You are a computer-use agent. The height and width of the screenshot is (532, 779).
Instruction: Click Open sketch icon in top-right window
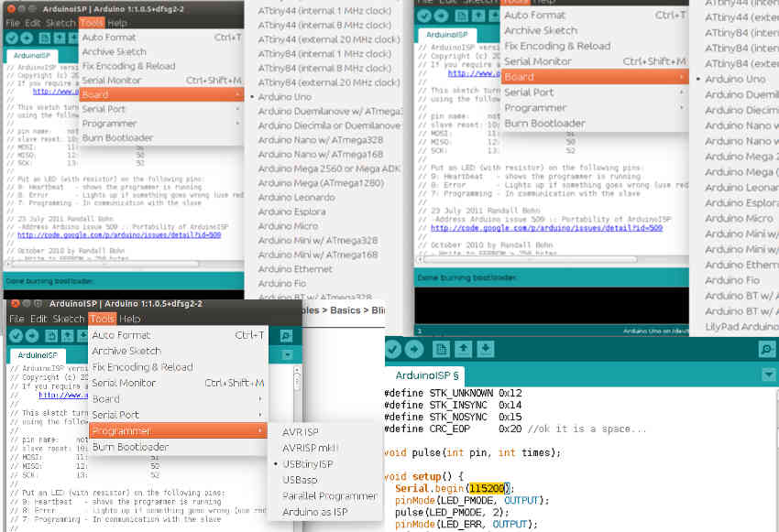[477, 16]
